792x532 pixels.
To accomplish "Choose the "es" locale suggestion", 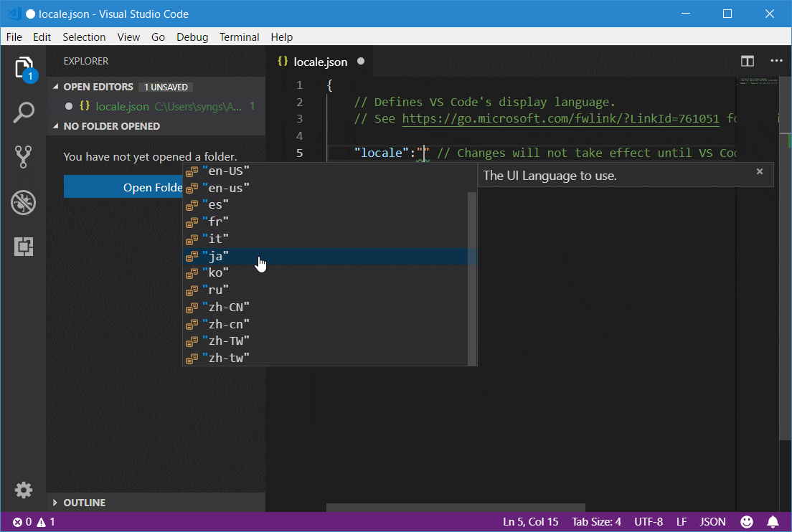I will coord(325,205).
